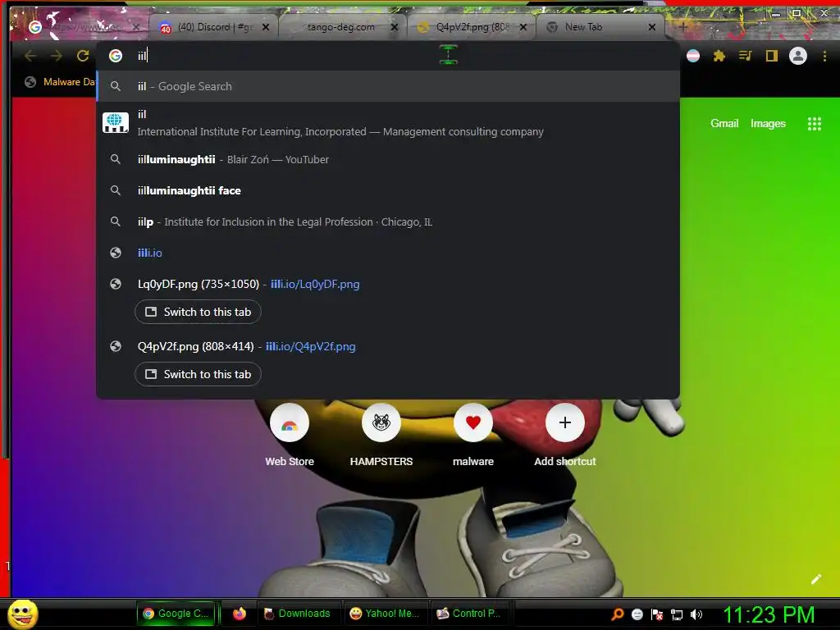The image size is (840, 630).
Task: Click the browser Forward arrow
Action: [57, 56]
